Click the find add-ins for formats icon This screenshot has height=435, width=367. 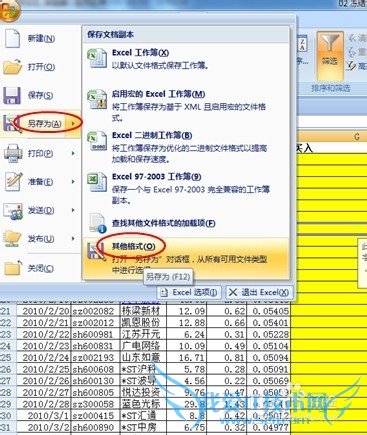[97, 223]
